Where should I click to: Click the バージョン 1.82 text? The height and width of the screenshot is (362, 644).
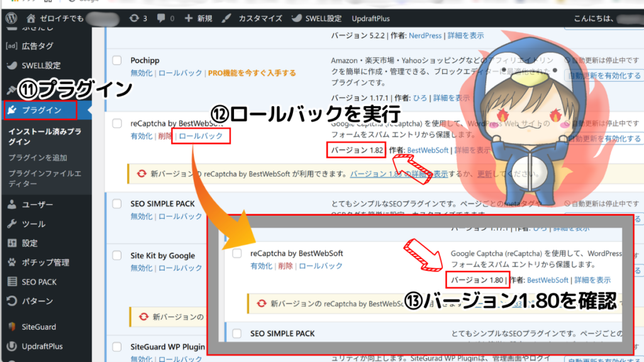point(357,150)
